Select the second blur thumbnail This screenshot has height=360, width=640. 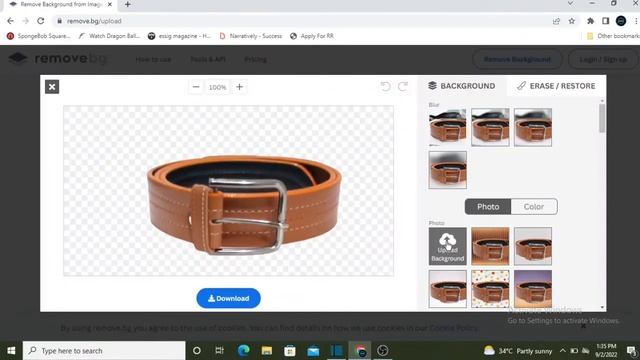point(490,127)
